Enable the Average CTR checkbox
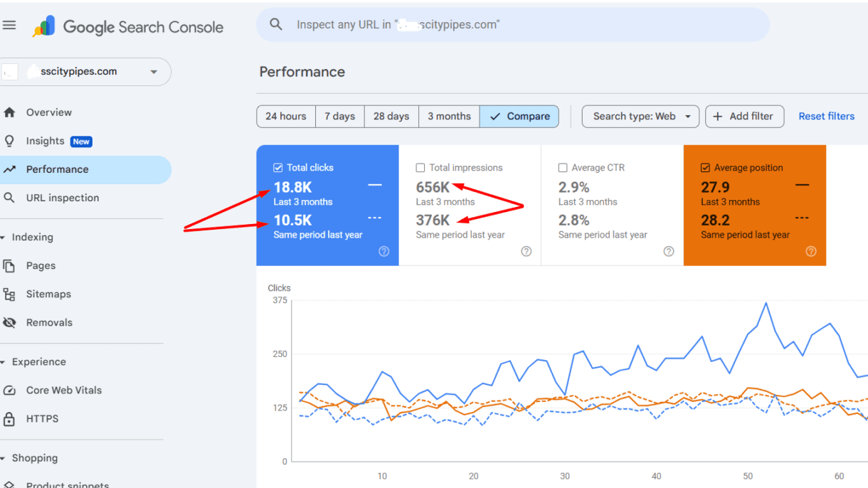 tap(563, 168)
